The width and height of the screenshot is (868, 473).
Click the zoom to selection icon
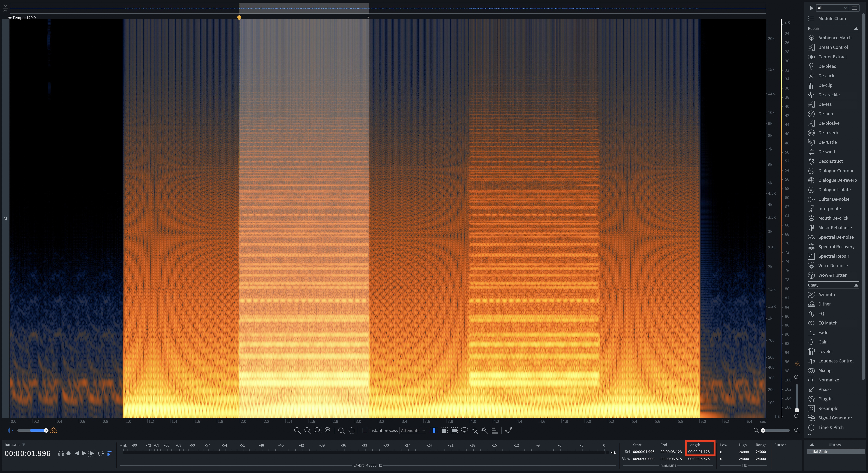click(318, 430)
